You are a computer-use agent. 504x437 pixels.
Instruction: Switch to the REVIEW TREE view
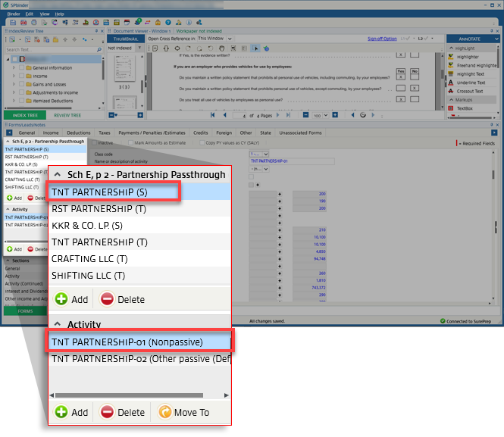[x=67, y=115]
